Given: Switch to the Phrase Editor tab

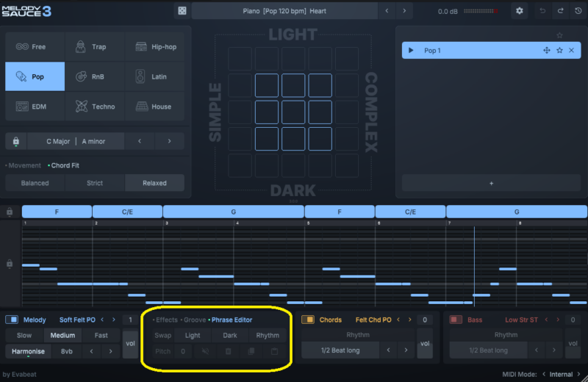Looking at the screenshot, I should [x=232, y=320].
